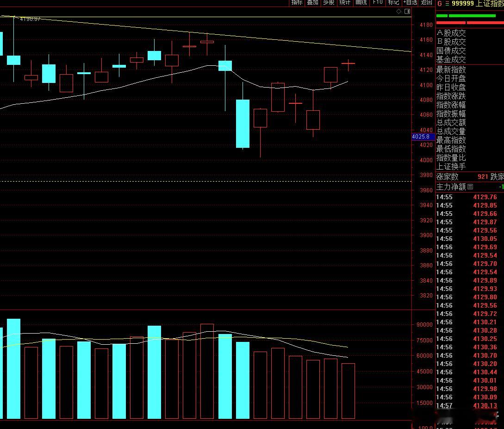Open the 主力净额 detail icon
The image size is (504, 429).
pos(470,187)
